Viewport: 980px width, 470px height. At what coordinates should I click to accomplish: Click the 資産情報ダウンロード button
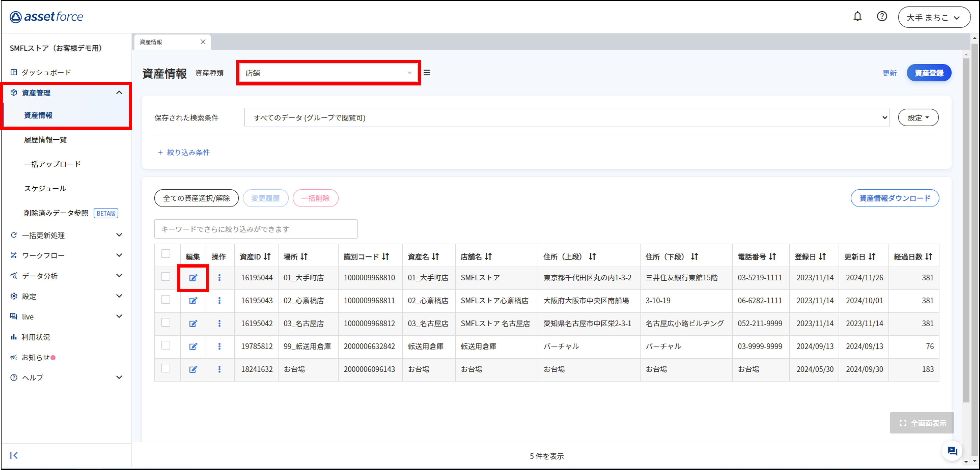[894, 198]
